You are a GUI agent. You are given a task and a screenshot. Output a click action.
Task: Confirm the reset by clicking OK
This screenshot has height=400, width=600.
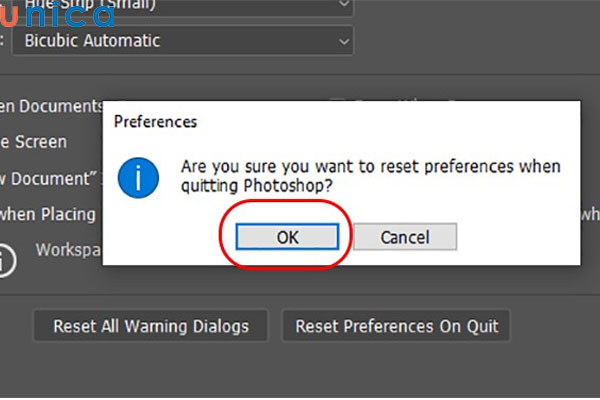point(287,237)
